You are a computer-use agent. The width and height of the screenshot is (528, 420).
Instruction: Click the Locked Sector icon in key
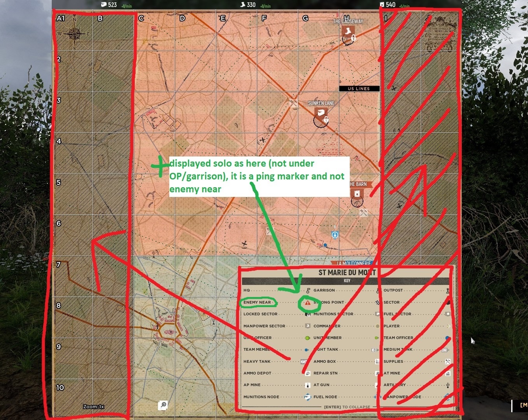click(x=308, y=314)
